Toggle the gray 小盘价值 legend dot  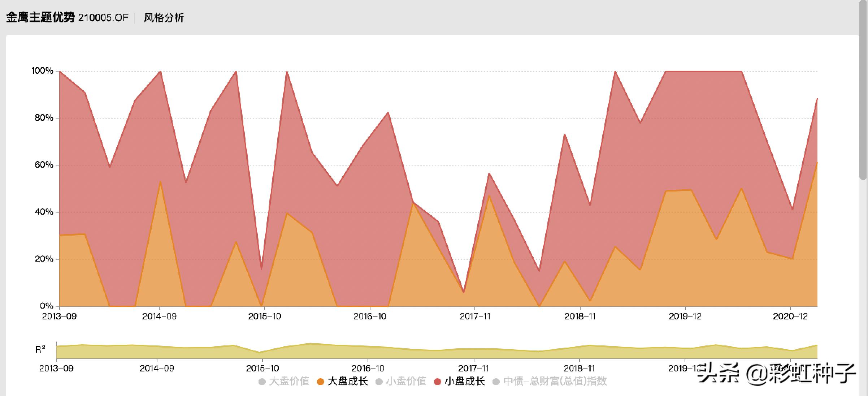(379, 382)
